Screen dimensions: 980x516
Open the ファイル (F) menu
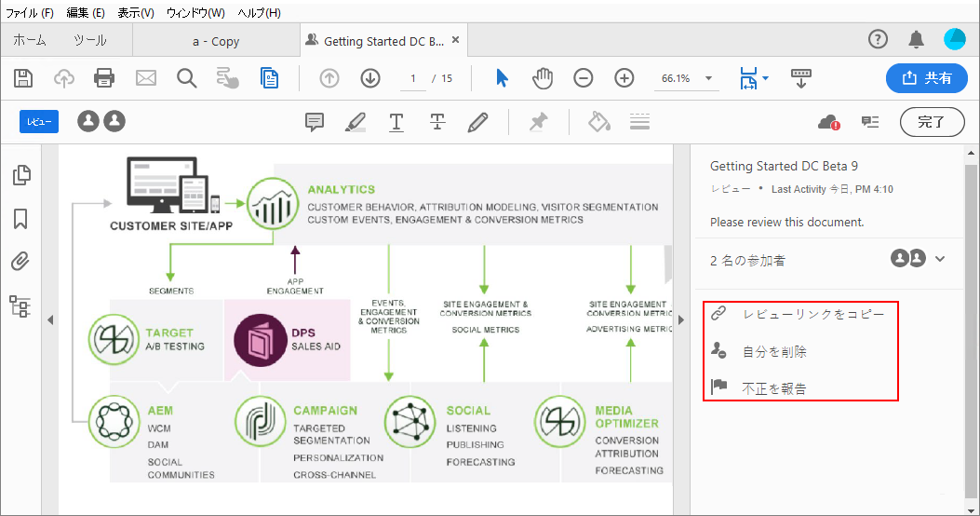pos(30,12)
